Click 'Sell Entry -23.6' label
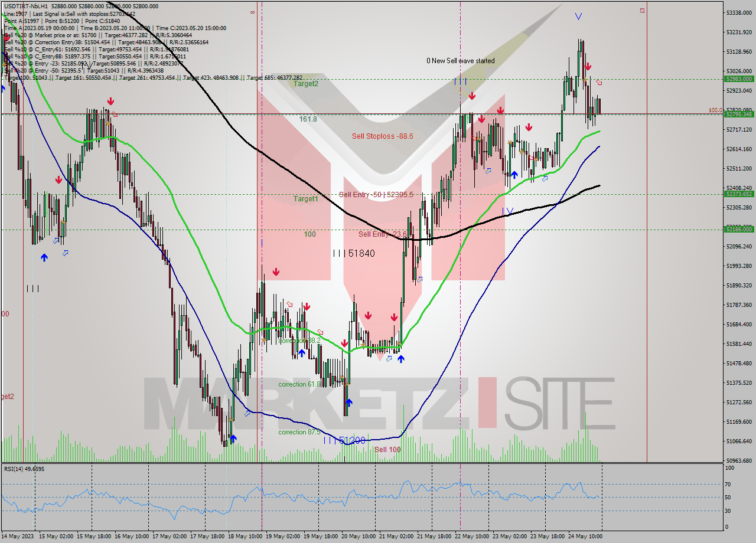The image size is (756, 543). point(382,234)
